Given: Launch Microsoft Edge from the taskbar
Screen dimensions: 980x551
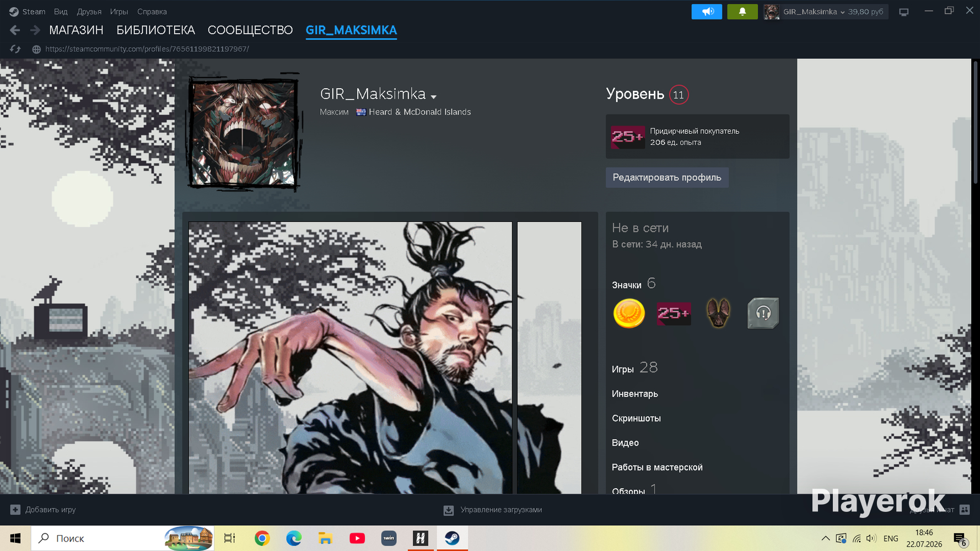Looking at the screenshot, I should (x=294, y=538).
